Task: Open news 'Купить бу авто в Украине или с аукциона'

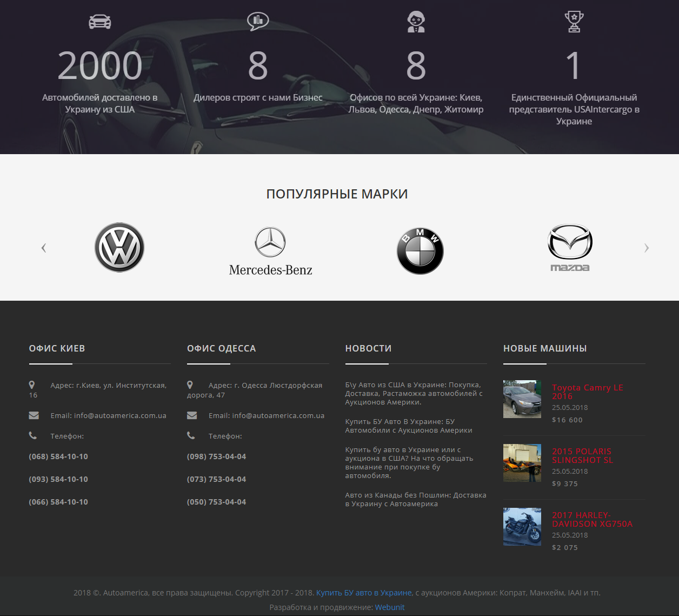Action: click(x=409, y=462)
